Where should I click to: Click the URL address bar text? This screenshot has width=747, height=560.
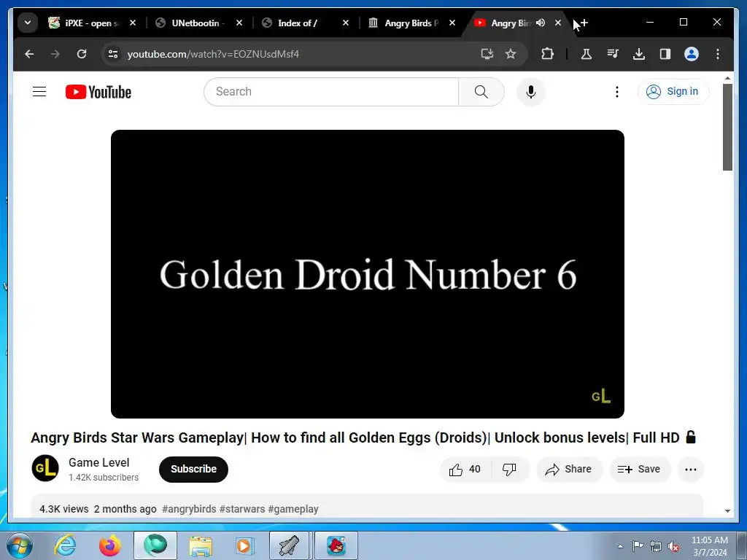point(213,54)
